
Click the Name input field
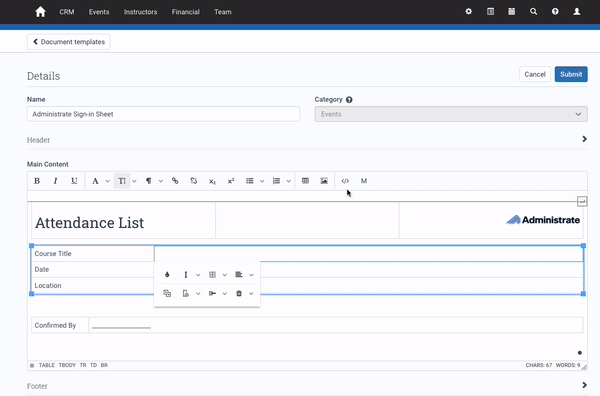(x=163, y=114)
